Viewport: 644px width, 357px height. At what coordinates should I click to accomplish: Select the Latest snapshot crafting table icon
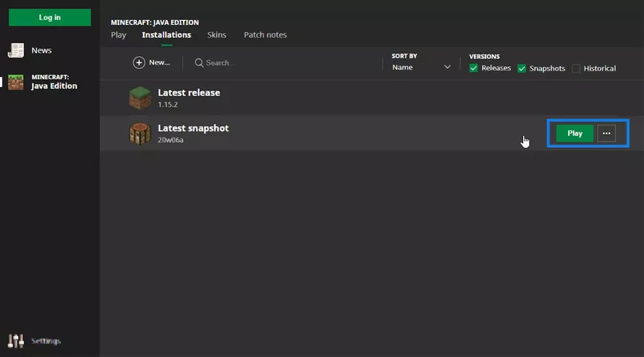coord(140,133)
